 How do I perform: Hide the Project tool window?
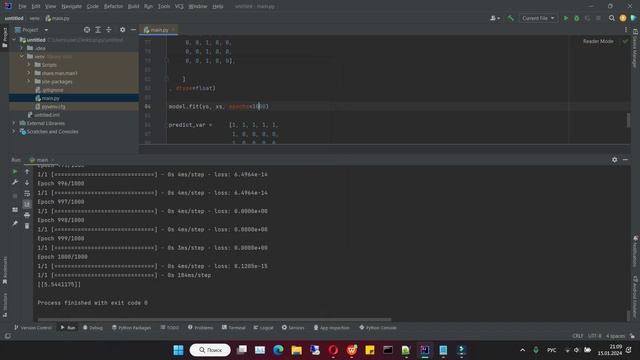pyautogui.click(x=133, y=30)
